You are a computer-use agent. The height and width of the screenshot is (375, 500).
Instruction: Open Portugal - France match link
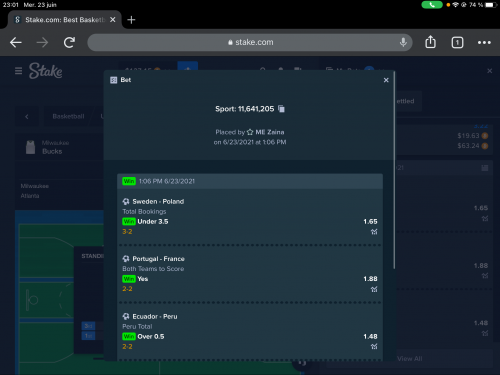(x=158, y=259)
